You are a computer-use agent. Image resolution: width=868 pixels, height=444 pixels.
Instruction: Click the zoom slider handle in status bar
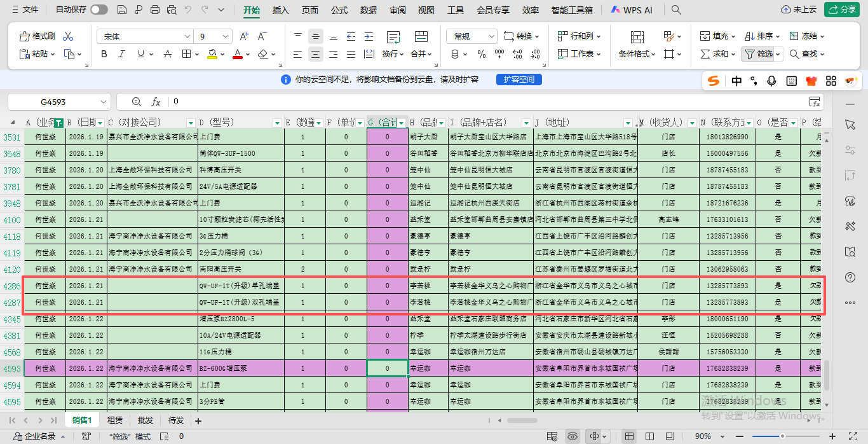pyautogui.click(x=782, y=436)
